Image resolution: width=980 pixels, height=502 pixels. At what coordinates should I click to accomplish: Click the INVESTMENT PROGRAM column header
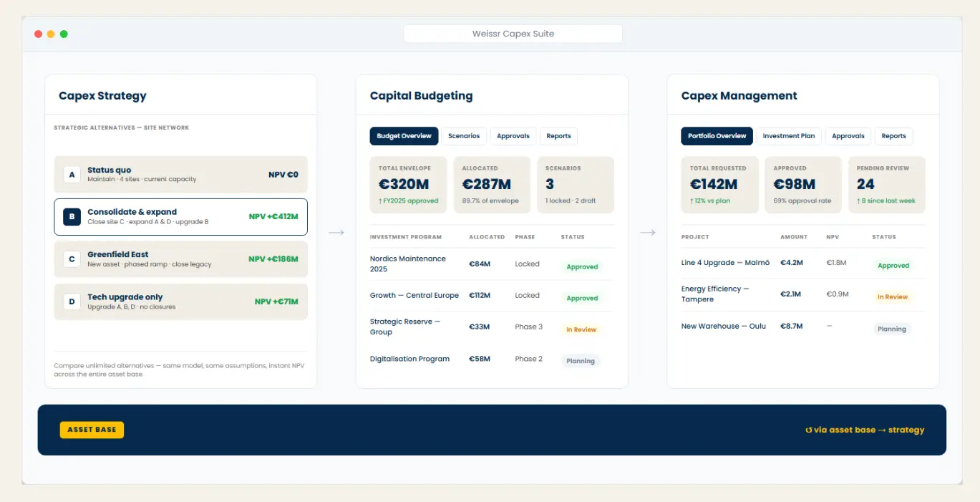pos(406,237)
